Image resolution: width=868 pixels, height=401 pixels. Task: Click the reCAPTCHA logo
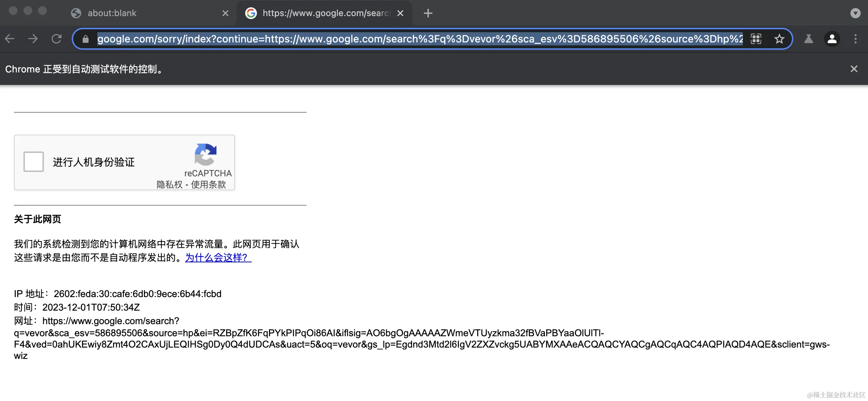[206, 154]
